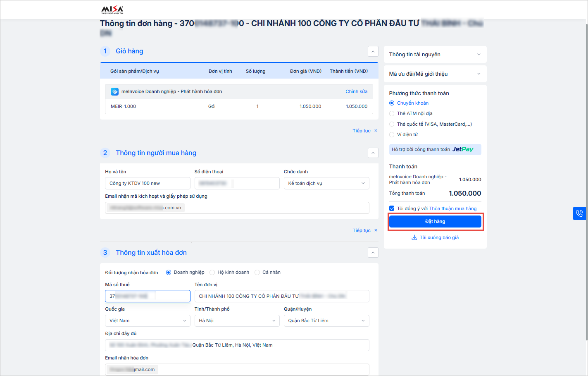Select Thẻ ATM nội địa payment method
588x376 pixels.
tap(392, 113)
